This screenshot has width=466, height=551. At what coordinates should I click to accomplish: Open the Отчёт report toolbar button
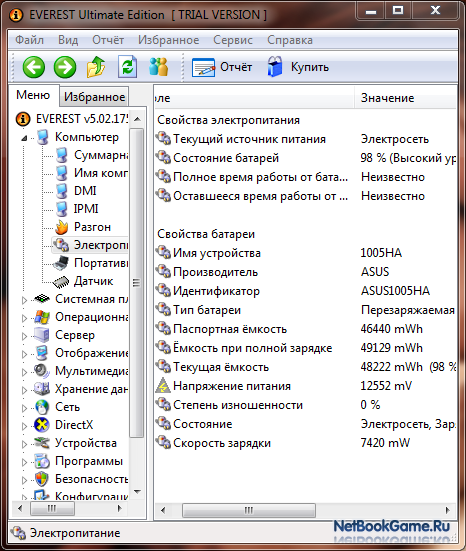pos(222,67)
